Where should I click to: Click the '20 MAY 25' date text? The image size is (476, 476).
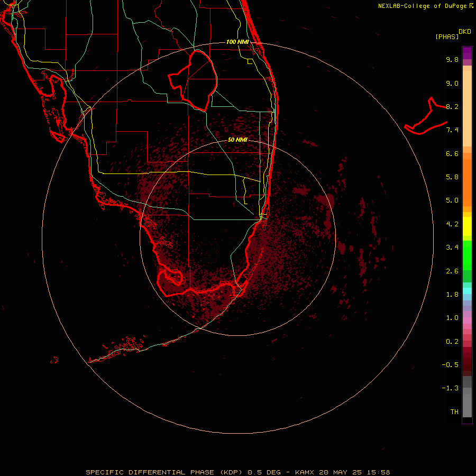[x=339, y=472]
